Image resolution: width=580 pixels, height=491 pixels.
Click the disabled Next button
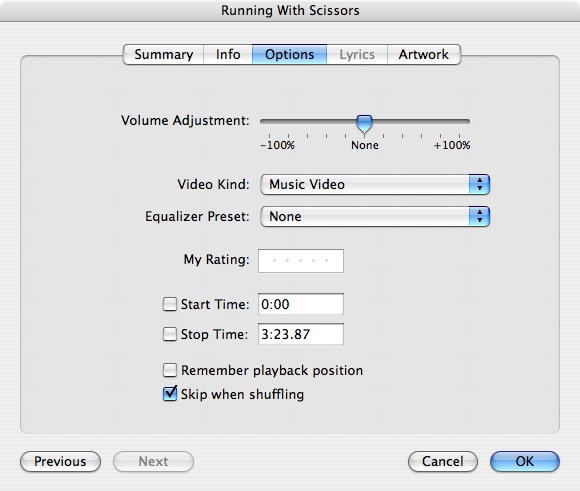point(153,461)
